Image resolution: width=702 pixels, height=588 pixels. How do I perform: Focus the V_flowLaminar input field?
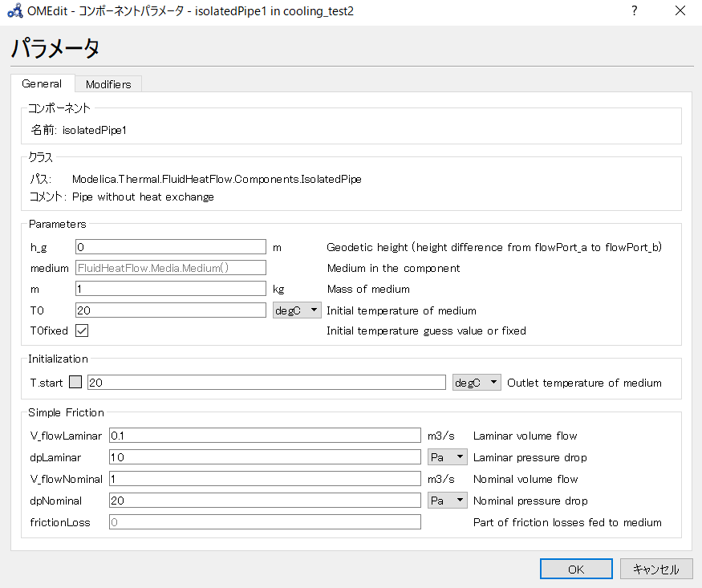click(265, 436)
